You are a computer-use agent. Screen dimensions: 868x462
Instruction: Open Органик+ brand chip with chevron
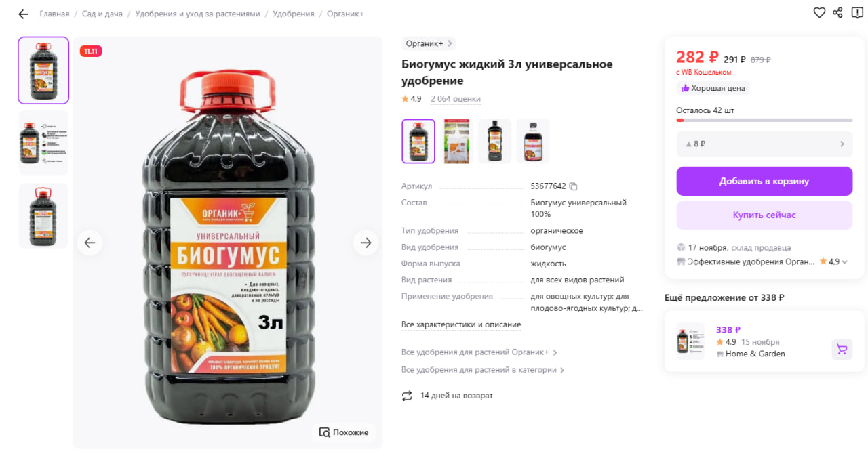(429, 43)
